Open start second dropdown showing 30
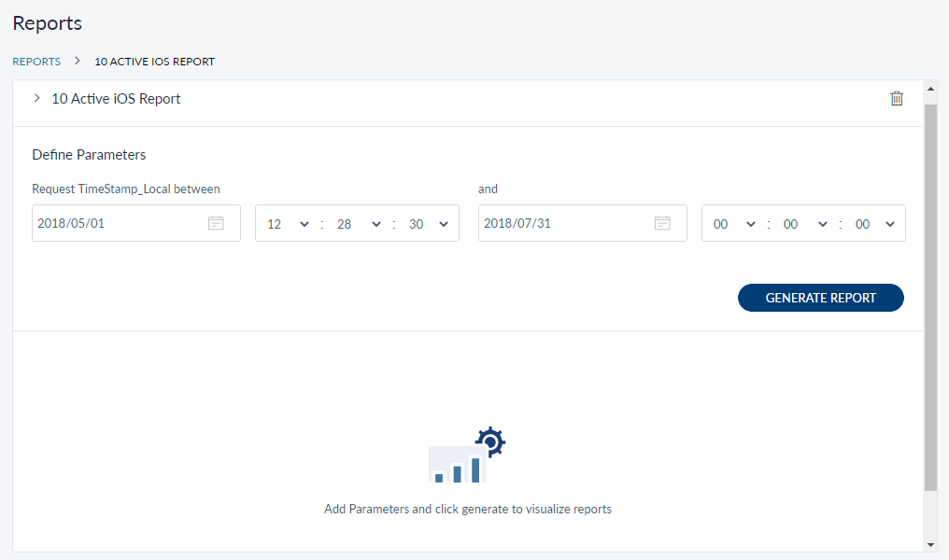The width and height of the screenshot is (949, 560). 430,224
